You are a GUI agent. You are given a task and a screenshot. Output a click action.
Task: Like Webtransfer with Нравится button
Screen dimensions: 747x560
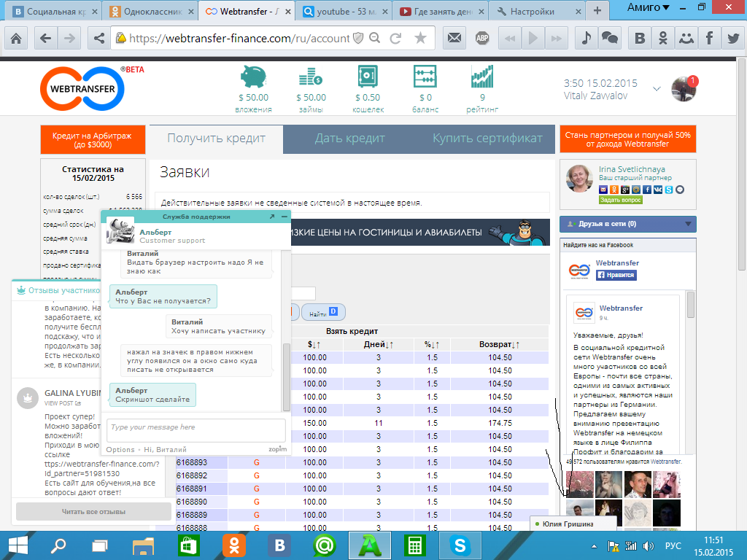tap(616, 275)
